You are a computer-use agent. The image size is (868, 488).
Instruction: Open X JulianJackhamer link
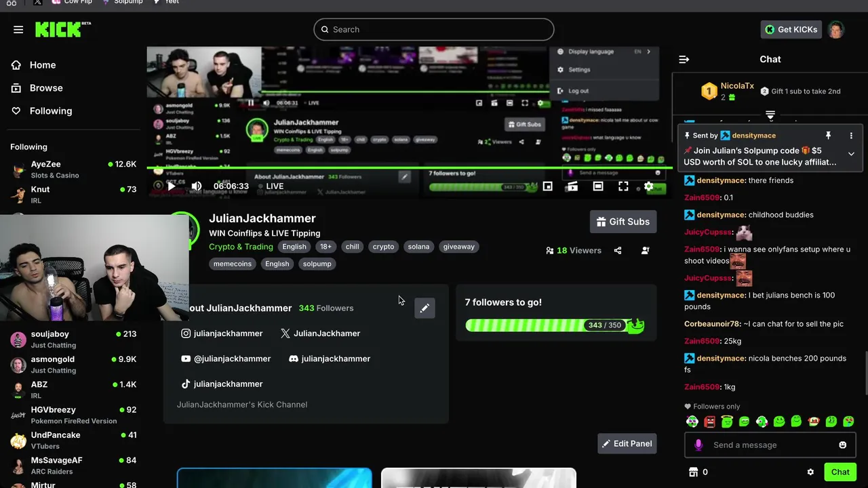[x=320, y=333]
